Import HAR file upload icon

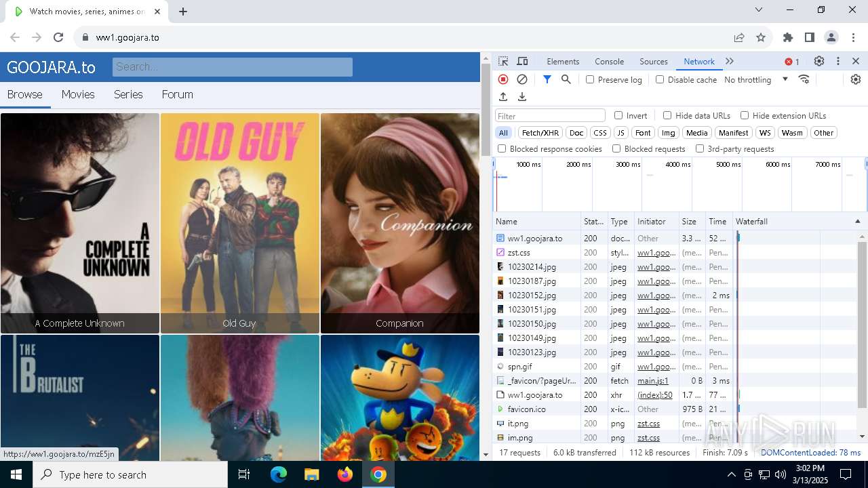click(x=503, y=97)
